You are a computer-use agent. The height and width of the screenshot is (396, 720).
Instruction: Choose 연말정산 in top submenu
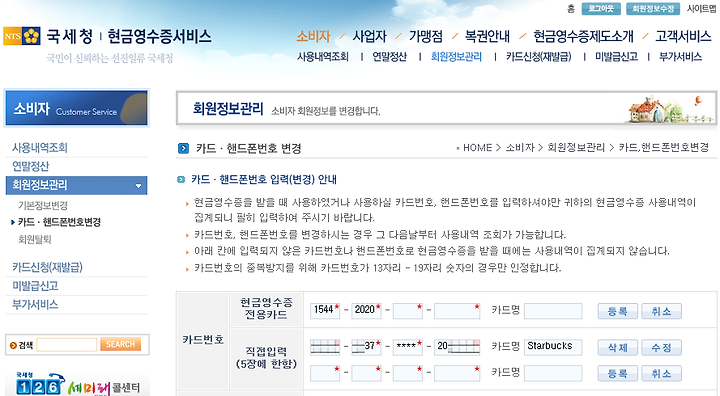click(389, 57)
